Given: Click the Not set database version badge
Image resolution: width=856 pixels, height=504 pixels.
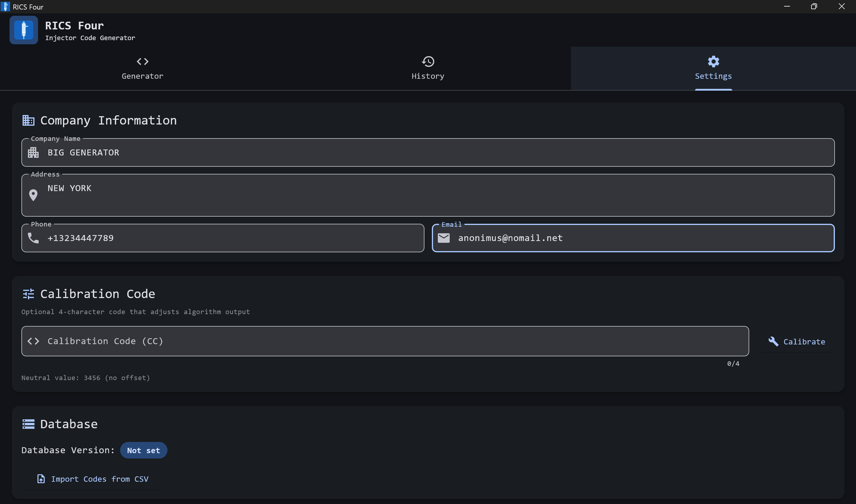Looking at the screenshot, I should pyautogui.click(x=143, y=450).
